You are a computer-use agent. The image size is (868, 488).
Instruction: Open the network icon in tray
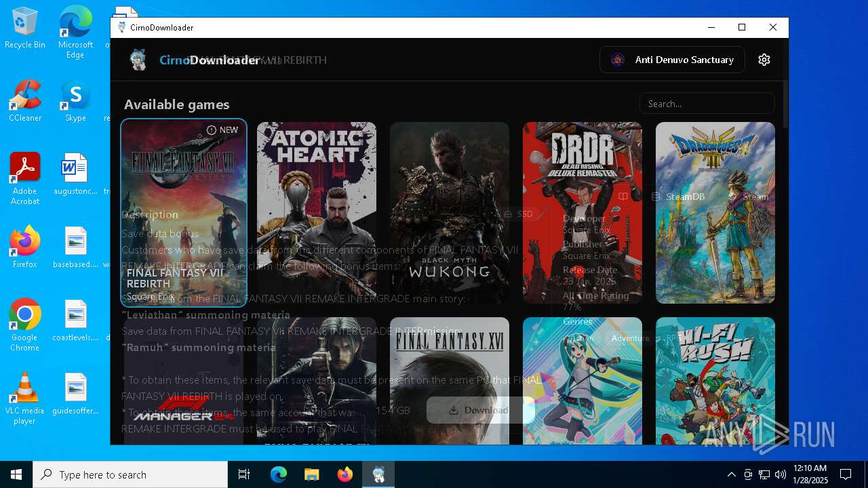click(x=764, y=474)
